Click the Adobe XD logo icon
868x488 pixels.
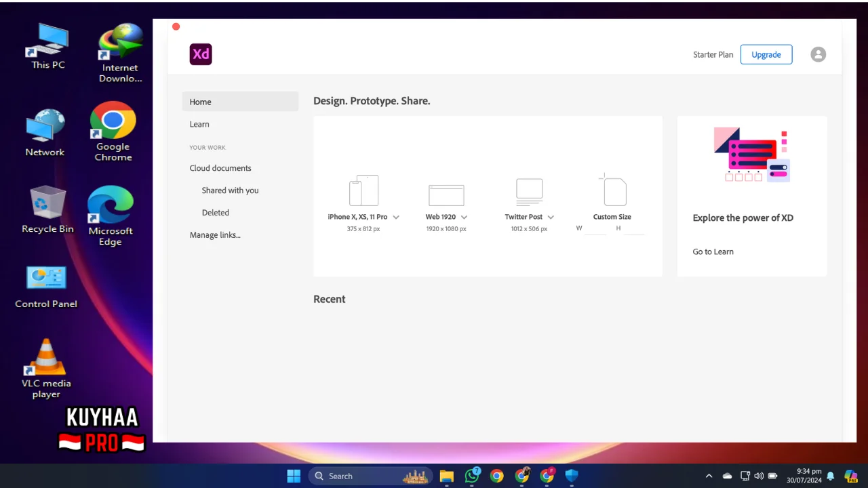pos(201,54)
